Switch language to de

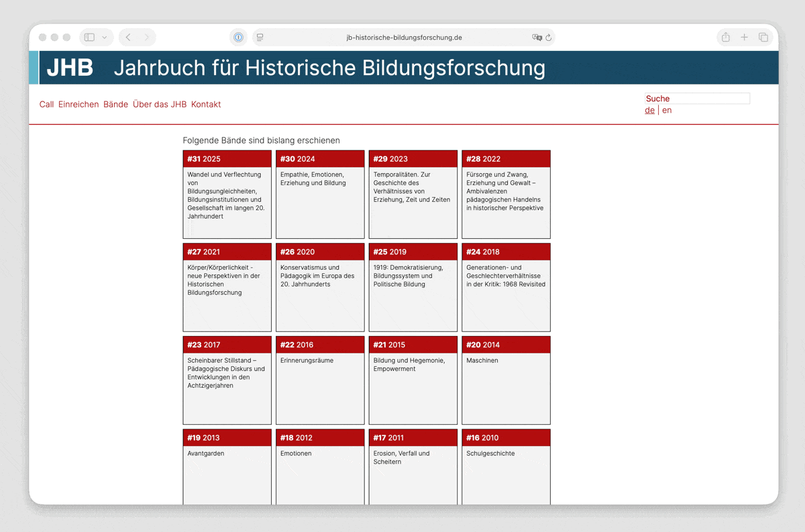tap(649, 110)
